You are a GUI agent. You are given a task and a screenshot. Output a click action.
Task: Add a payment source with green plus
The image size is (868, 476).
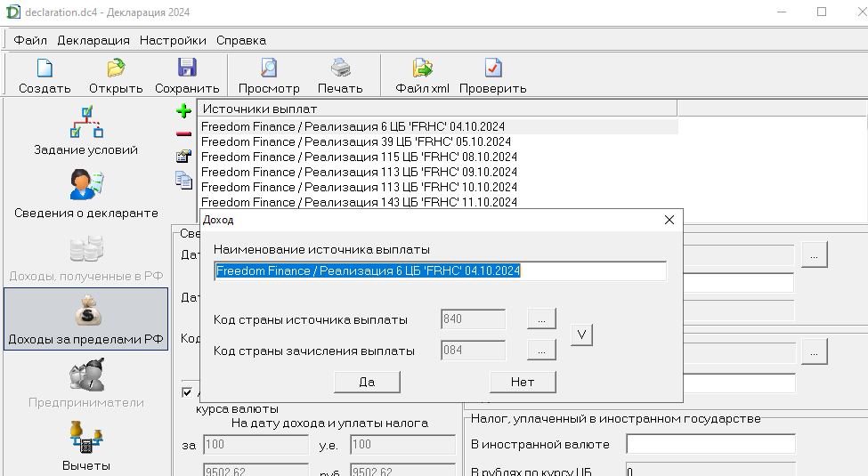[x=183, y=110]
